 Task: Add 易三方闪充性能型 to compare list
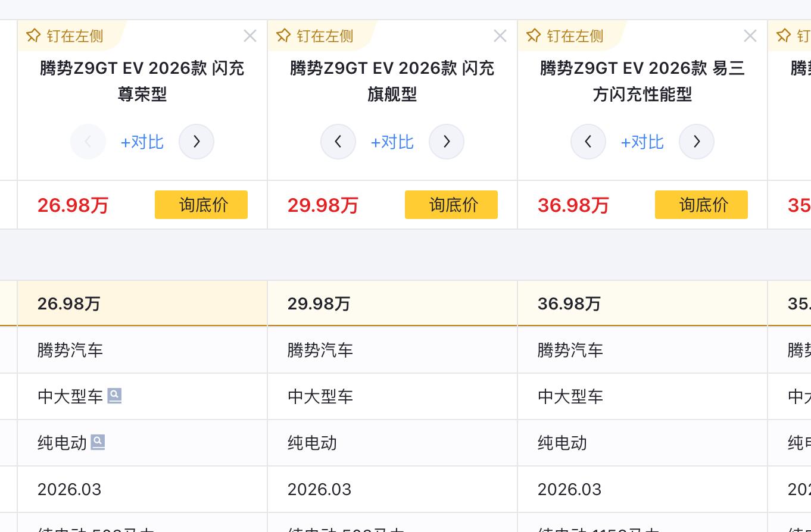(x=642, y=142)
